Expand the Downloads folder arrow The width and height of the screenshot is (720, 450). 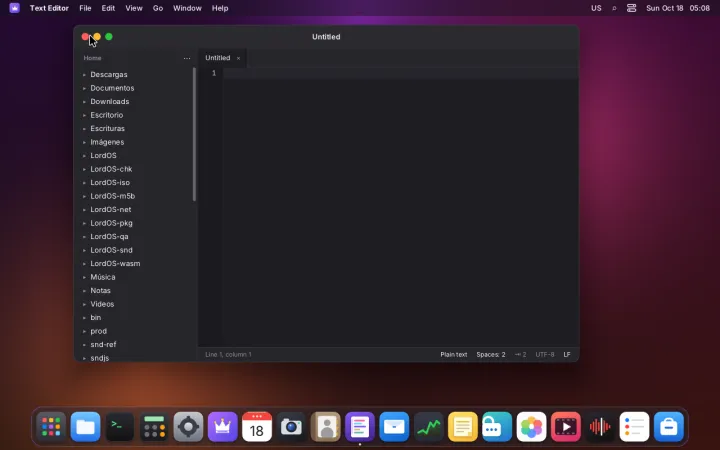click(84, 101)
